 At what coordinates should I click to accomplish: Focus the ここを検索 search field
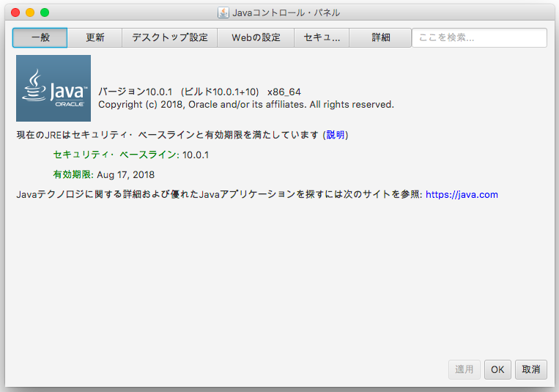(479, 37)
